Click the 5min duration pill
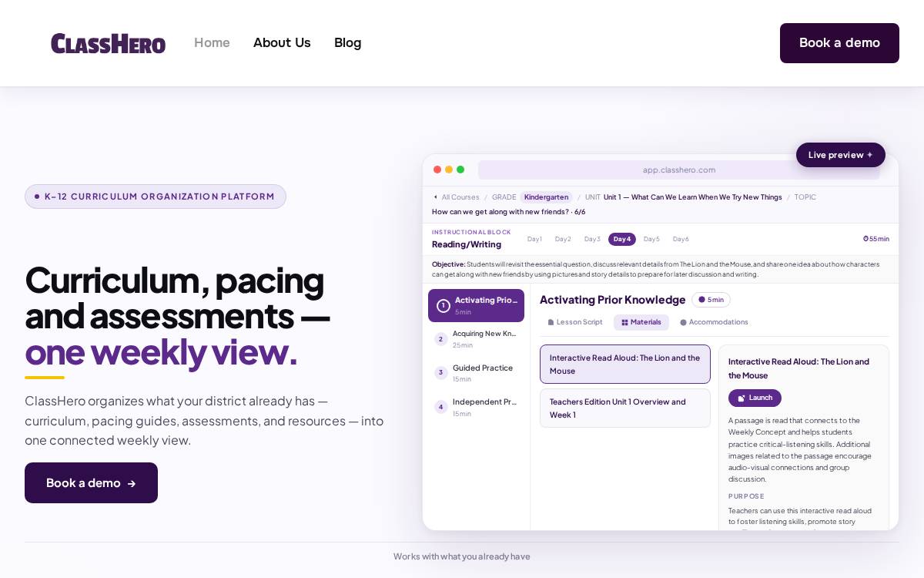924x578 pixels. [711, 300]
